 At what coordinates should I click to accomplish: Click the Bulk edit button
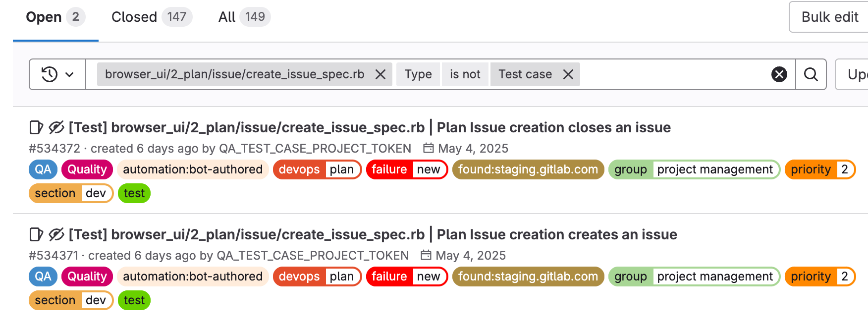pyautogui.click(x=829, y=17)
